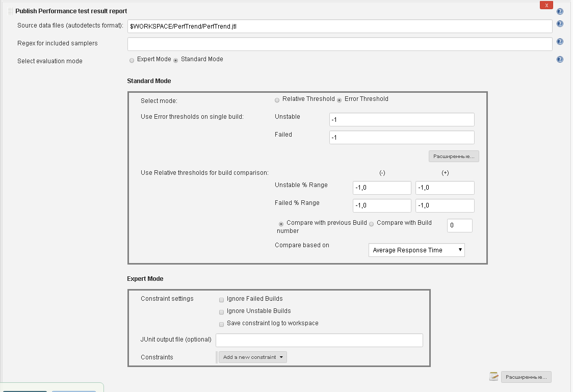Screen dimensions: 573x392
Task: Select Compare with Build number option
Action: pyautogui.click(x=371, y=224)
